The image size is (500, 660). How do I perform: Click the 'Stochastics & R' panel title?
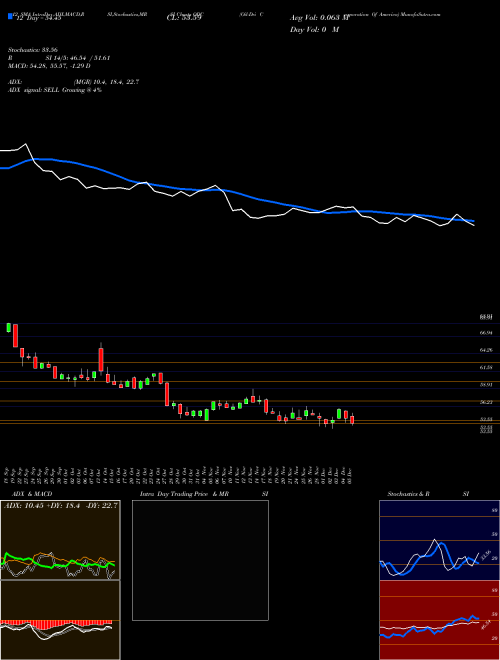point(409,494)
